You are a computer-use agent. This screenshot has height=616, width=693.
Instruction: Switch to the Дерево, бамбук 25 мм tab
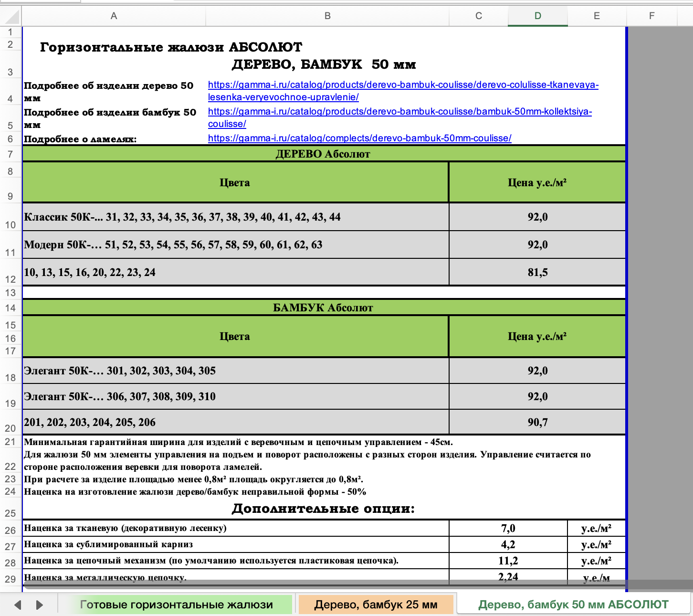[x=376, y=605]
